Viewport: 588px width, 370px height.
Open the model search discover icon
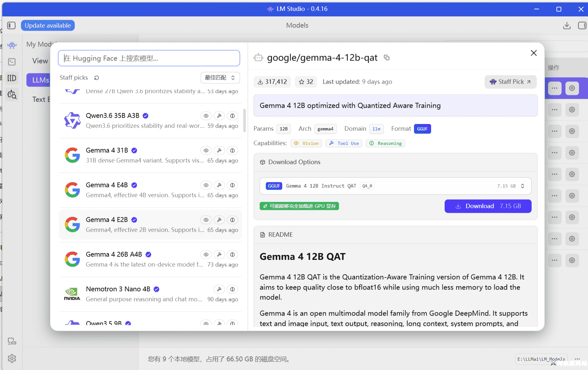(12, 95)
